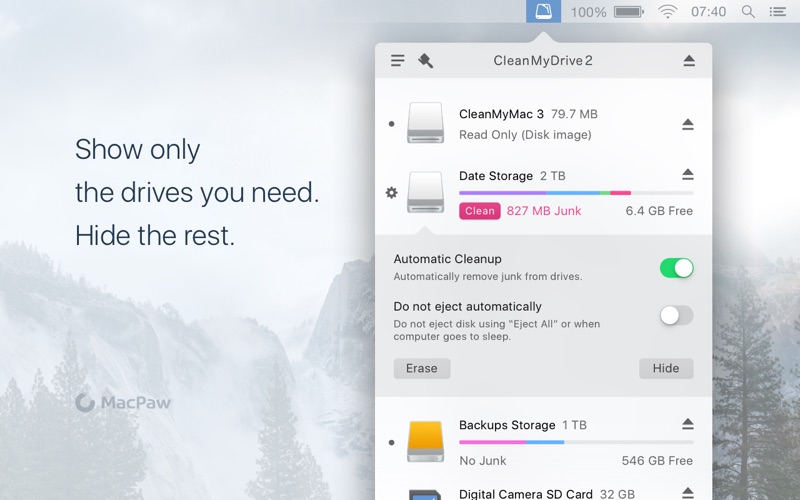Click the Erase button

(422, 368)
